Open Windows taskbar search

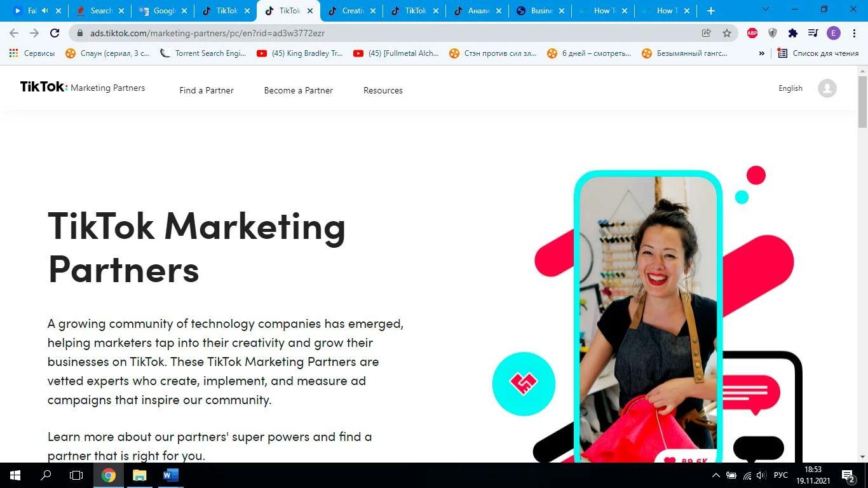click(x=46, y=475)
